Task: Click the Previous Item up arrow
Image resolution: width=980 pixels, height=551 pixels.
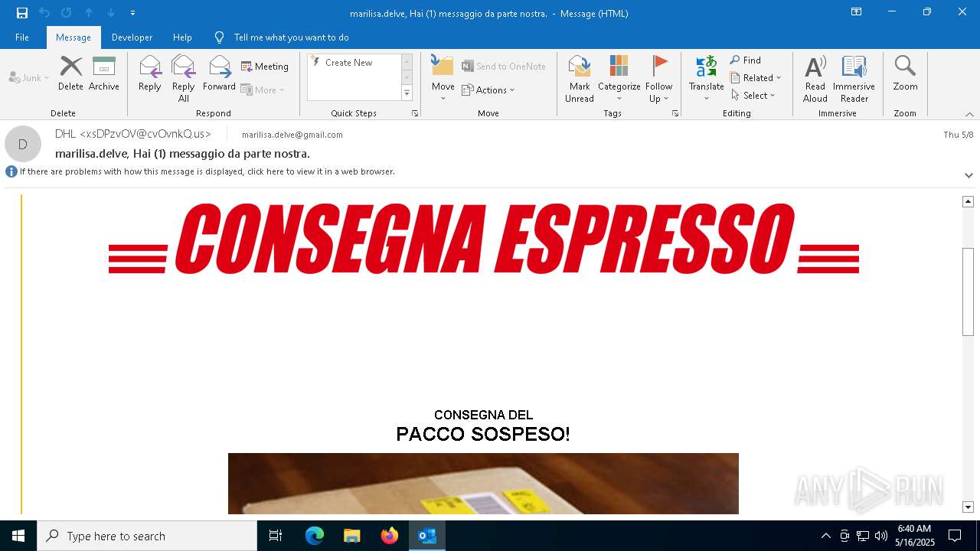Action: point(88,13)
